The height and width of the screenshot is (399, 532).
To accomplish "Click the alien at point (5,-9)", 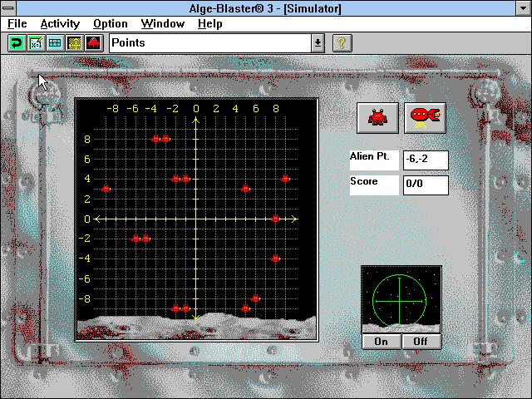I will tap(246, 308).
